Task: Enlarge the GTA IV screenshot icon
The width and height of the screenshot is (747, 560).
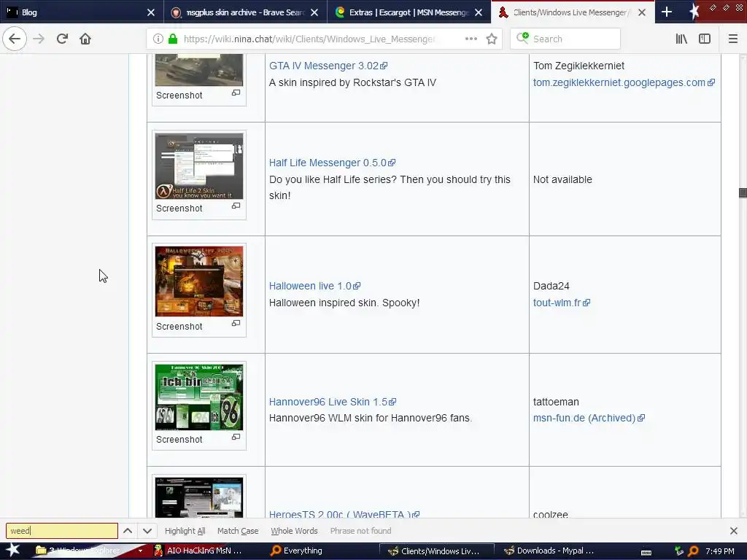Action: point(236,93)
